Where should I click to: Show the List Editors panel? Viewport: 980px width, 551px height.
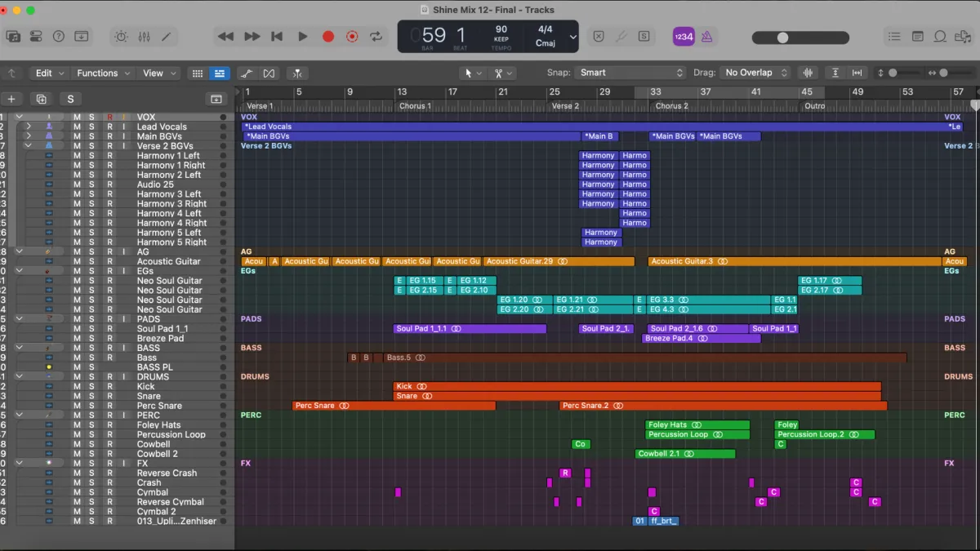(x=894, y=37)
